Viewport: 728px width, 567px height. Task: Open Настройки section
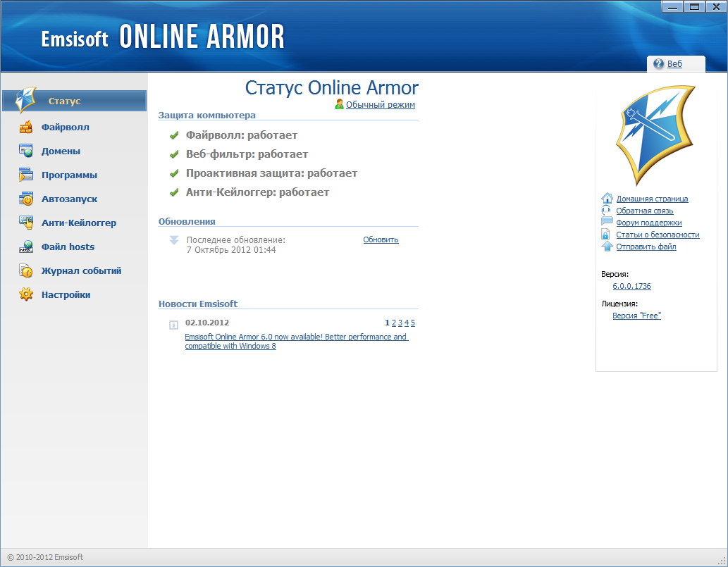(x=66, y=295)
